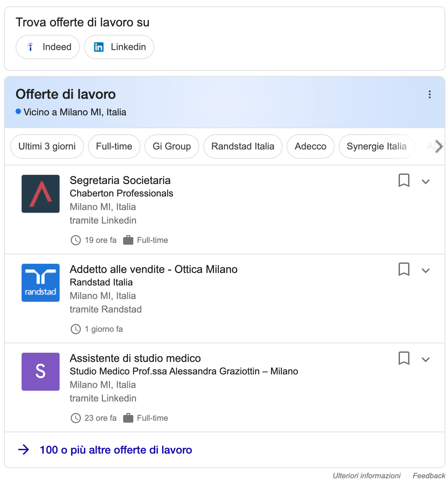The image size is (448, 483).
Task: Open the Randstad logo thumbnail
Action: [x=41, y=283]
